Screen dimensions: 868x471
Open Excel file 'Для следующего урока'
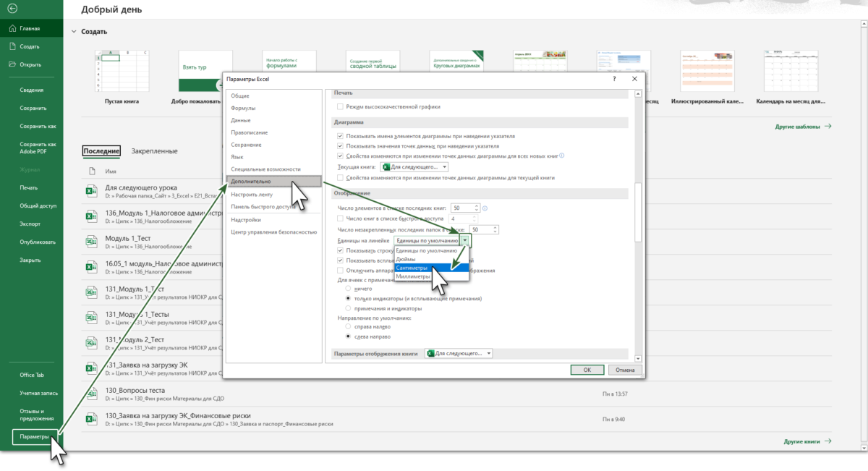pyautogui.click(x=91, y=191)
